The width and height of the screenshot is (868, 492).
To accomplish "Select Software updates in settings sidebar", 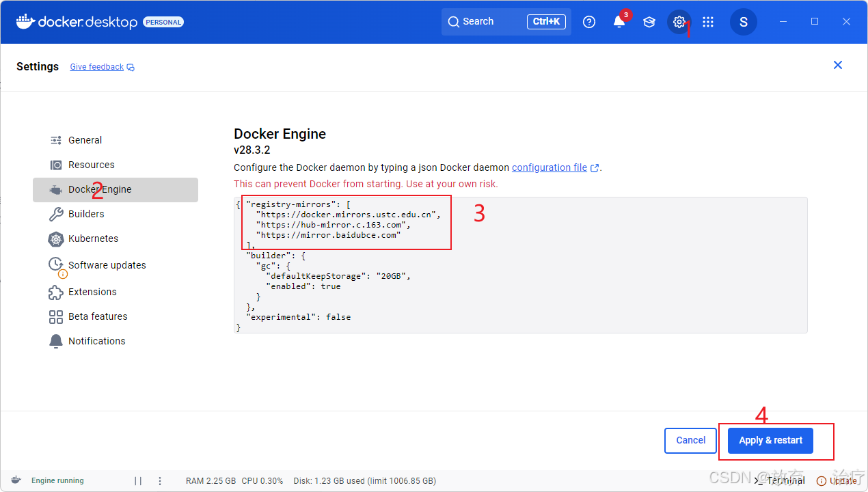I will [x=116, y=265].
